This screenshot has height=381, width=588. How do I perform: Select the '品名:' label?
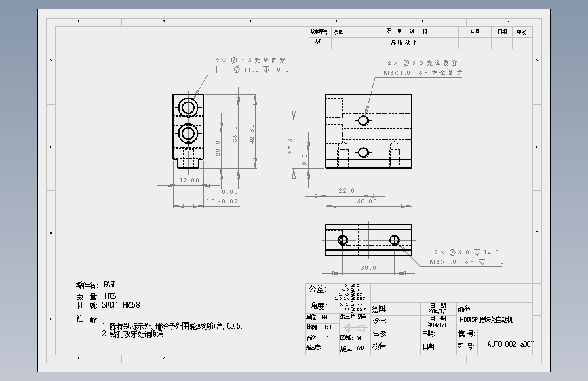(x=465, y=308)
